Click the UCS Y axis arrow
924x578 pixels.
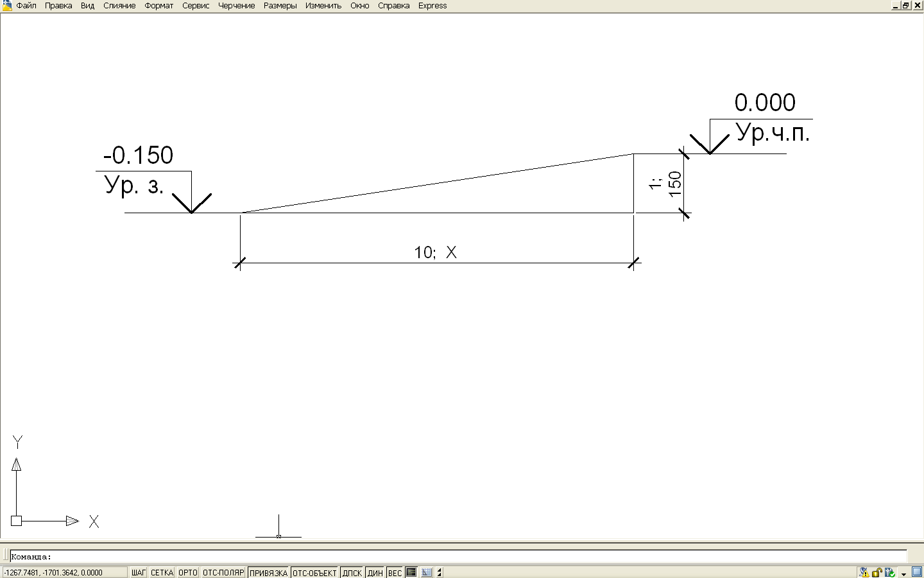click(16, 464)
